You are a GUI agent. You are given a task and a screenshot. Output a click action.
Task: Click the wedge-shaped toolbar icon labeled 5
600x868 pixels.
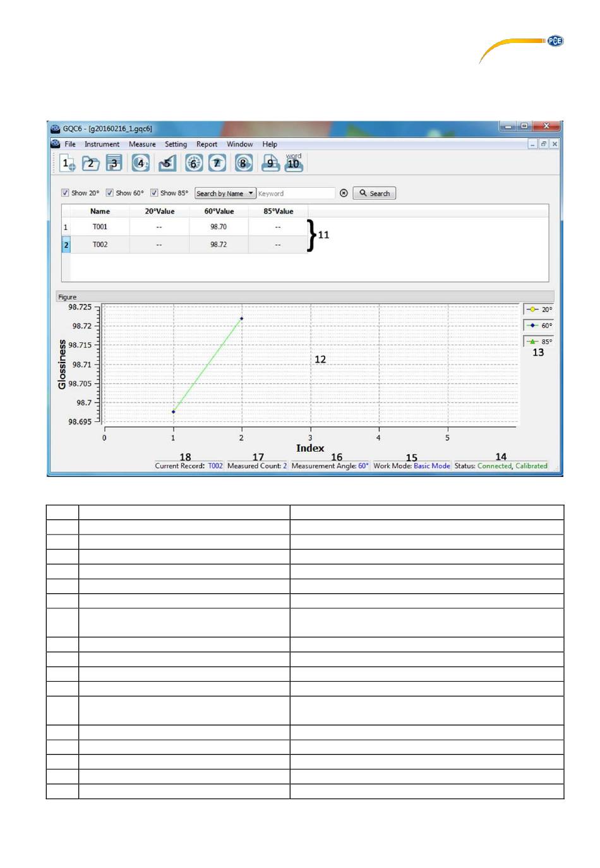click(167, 164)
